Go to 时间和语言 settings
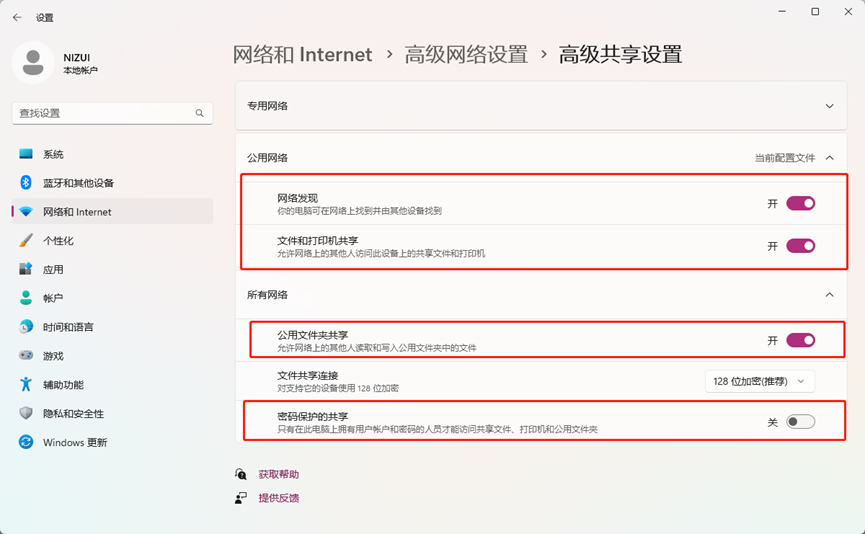This screenshot has height=534, width=865. pos(113,327)
